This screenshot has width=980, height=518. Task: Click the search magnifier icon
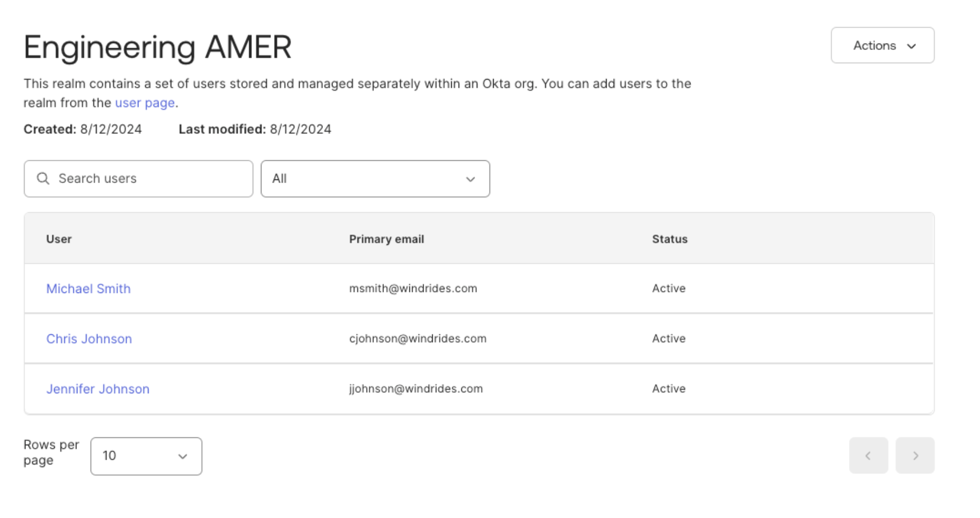[x=43, y=179]
